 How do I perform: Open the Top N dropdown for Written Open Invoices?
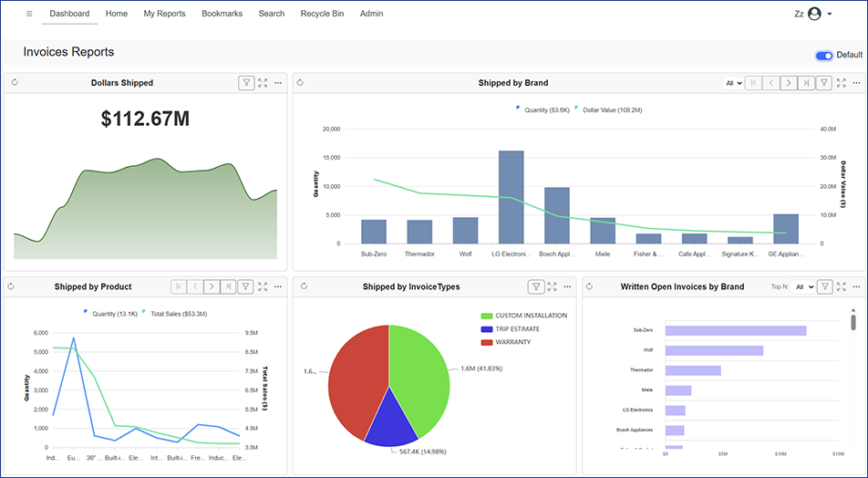802,286
